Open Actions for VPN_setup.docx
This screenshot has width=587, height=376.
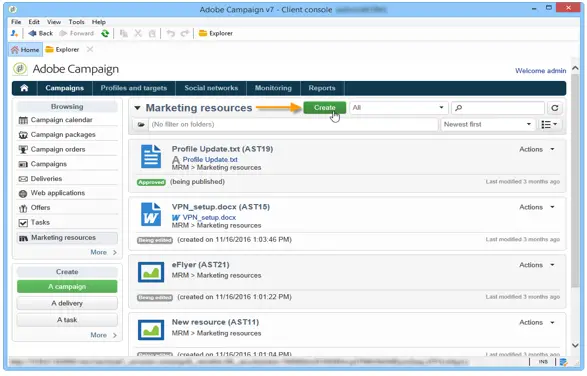pos(536,207)
